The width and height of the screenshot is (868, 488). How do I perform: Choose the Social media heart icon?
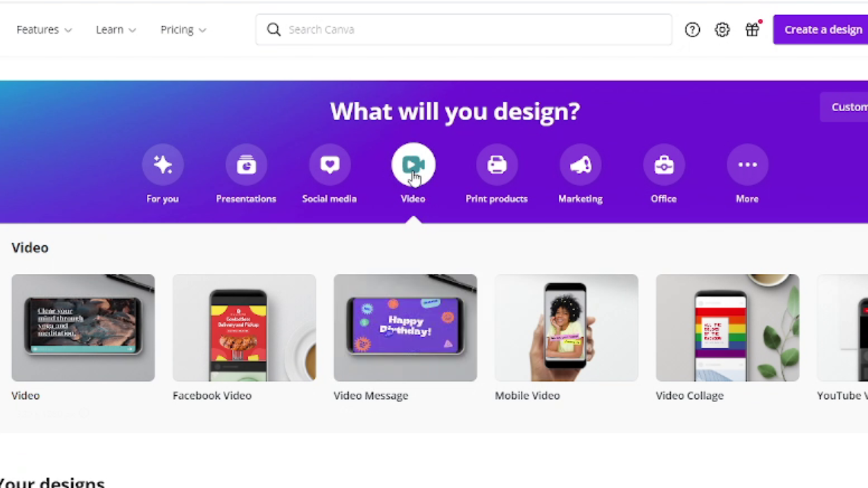pyautogui.click(x=330, y=165)
